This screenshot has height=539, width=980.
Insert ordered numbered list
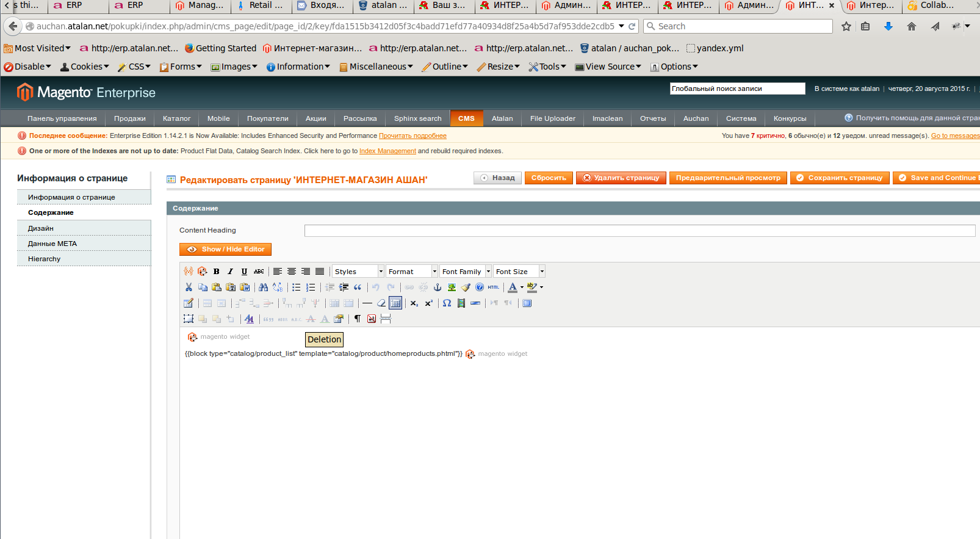[311, 287]
